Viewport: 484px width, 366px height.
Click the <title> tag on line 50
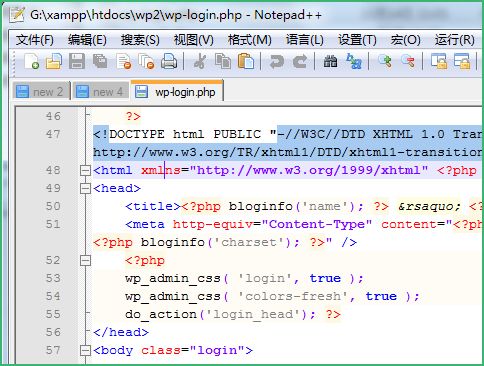[x=153, y=206]
